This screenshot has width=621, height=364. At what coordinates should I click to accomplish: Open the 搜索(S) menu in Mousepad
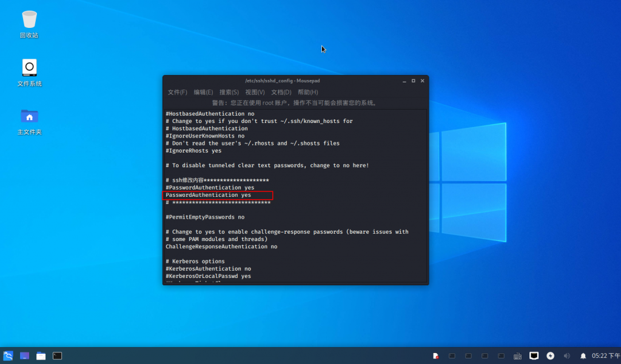point(229,92)
